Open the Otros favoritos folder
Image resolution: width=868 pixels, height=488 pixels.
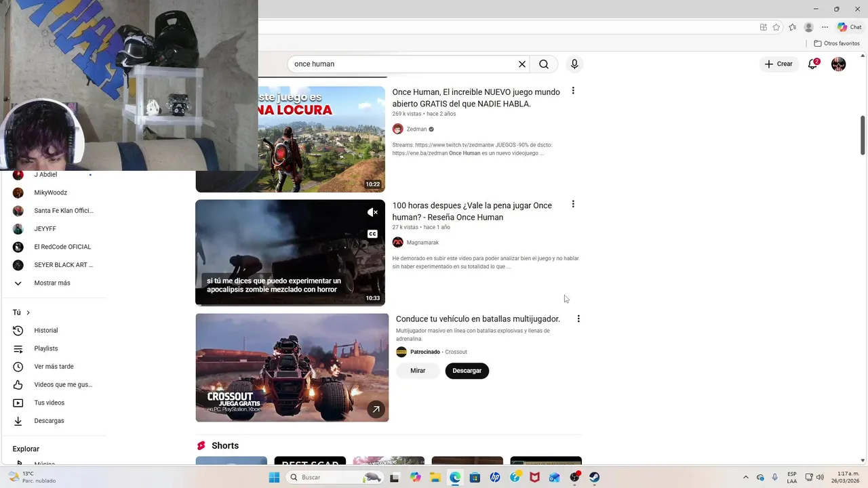tap(837, 43)
